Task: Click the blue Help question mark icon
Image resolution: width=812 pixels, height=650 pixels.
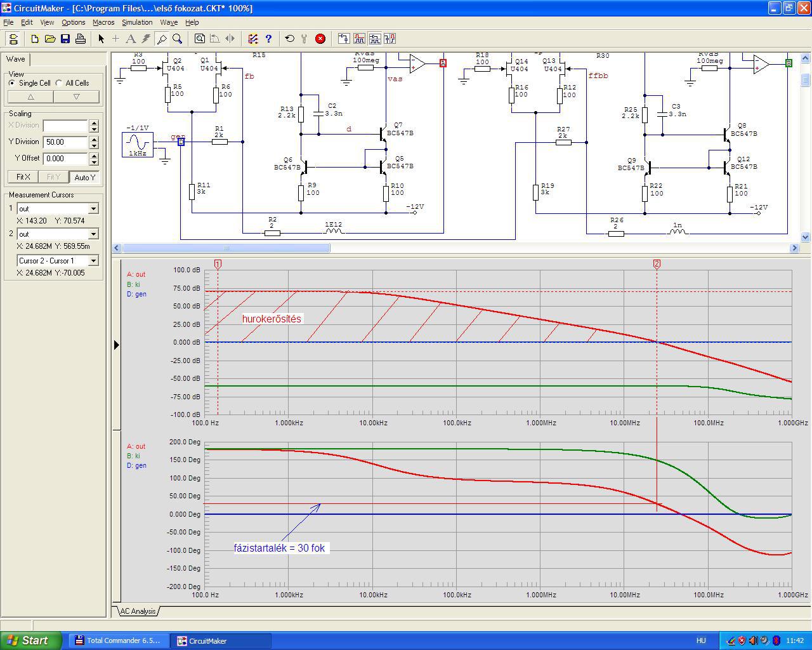Action: click(x=268, y=39)
